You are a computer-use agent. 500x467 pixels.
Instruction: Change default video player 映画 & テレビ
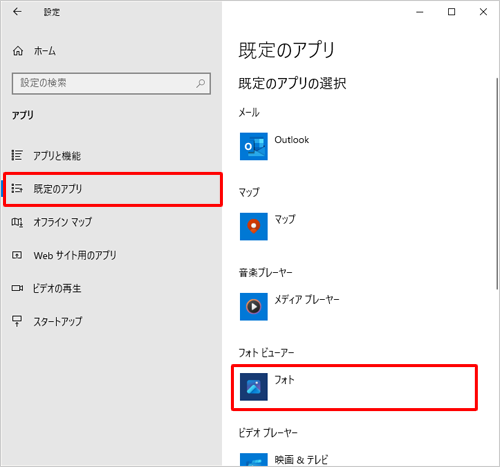click(301, 460)
